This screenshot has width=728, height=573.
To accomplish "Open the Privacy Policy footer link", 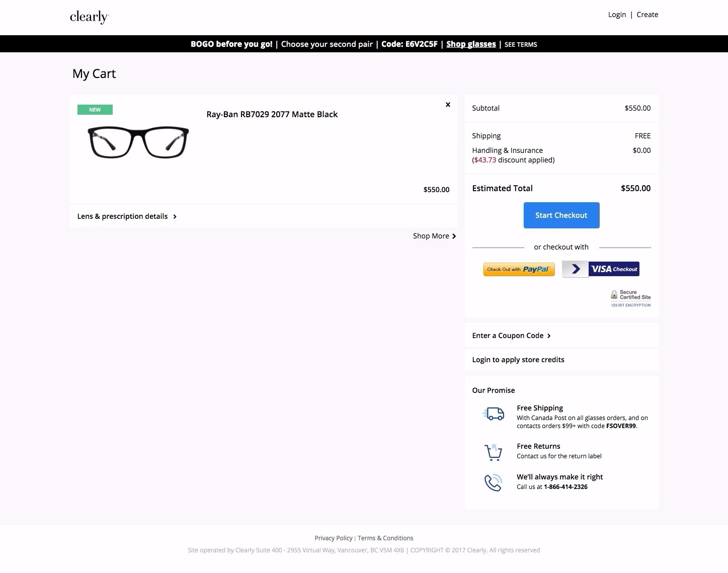I will (334, 538).
